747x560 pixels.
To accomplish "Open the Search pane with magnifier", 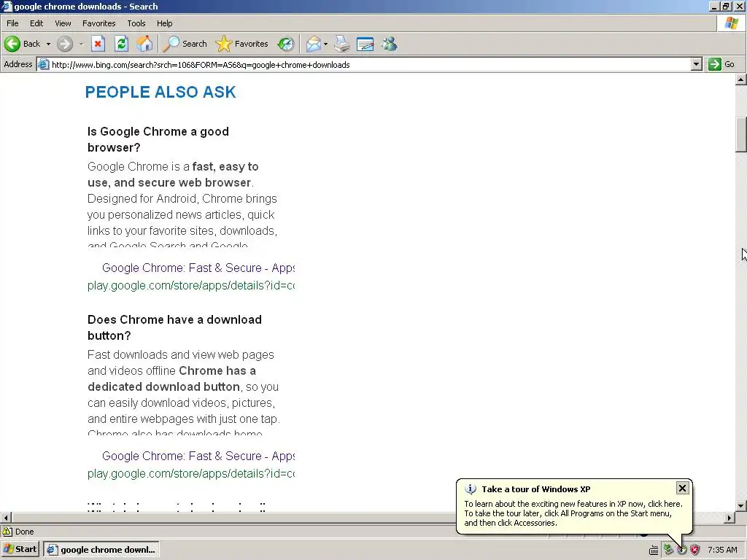I will 185,44.
